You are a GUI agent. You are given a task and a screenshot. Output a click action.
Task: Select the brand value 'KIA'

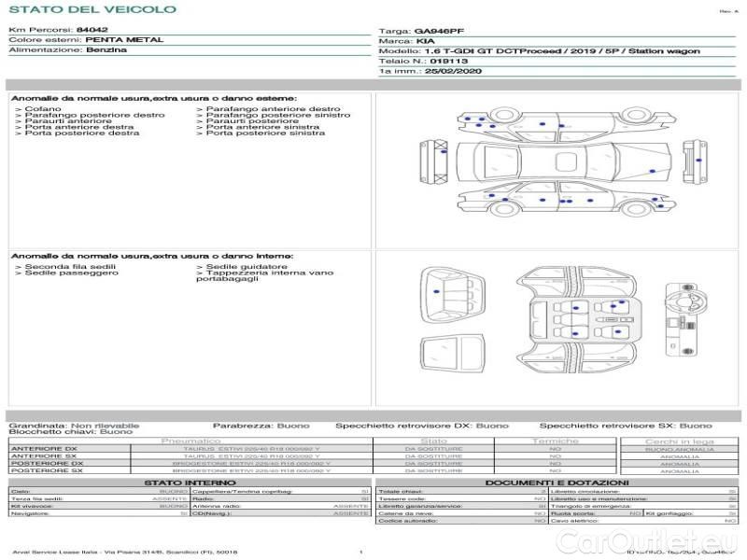pos(426,41)
